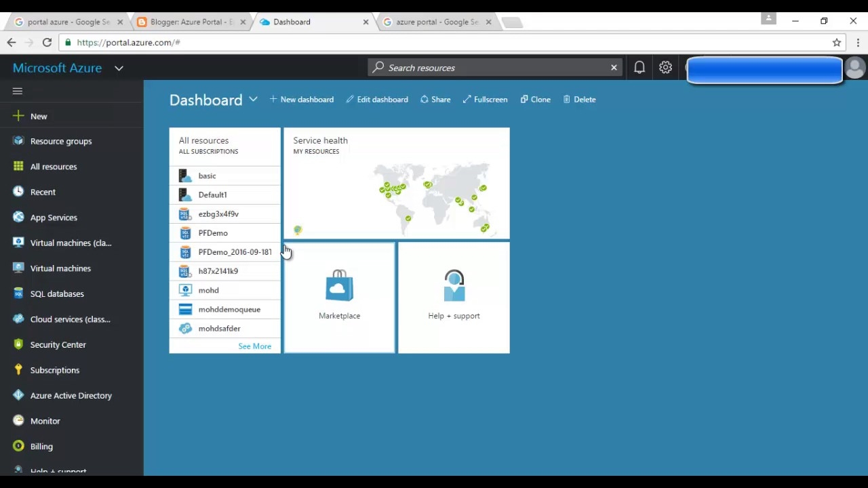Click the SQL databases sidebar icon

(18, 293)
